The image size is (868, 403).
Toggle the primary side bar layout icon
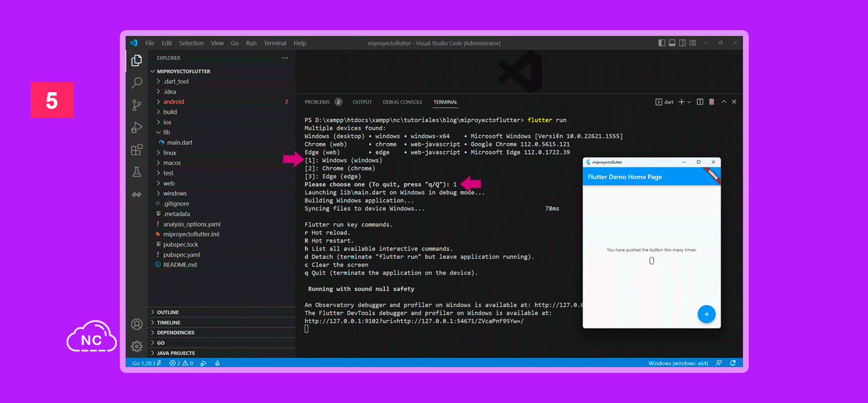(662, 43)
